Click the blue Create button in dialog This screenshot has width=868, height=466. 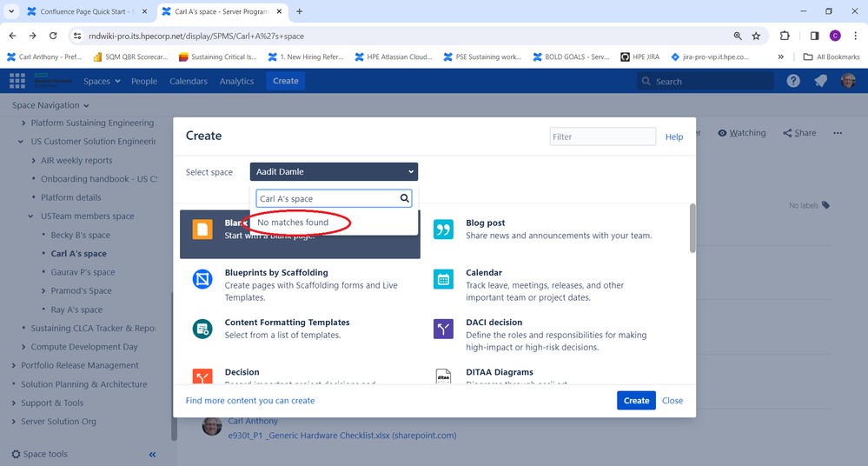(636, 401)
